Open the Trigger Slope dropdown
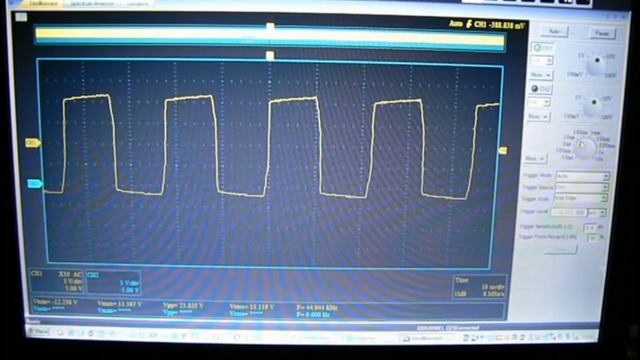Image resolution: width=640 pixels, height=360 pixels. (580, 198)
